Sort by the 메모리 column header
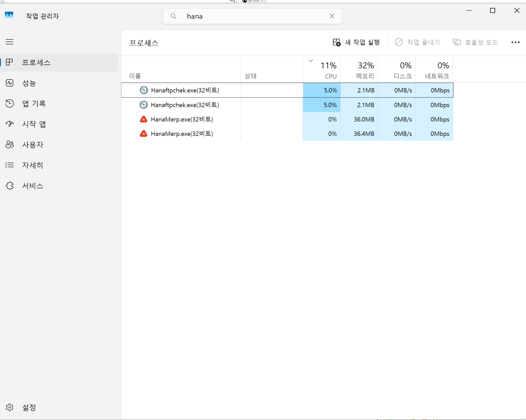This screenshot has height=420, width=526. pyautogui.click(x=359, y=69)
